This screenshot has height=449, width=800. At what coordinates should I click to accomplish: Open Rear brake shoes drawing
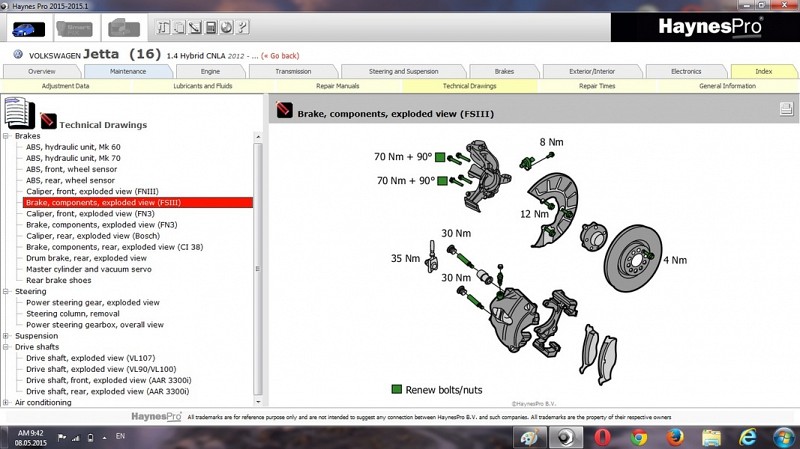pyautogui.click(x=59, y=280)
